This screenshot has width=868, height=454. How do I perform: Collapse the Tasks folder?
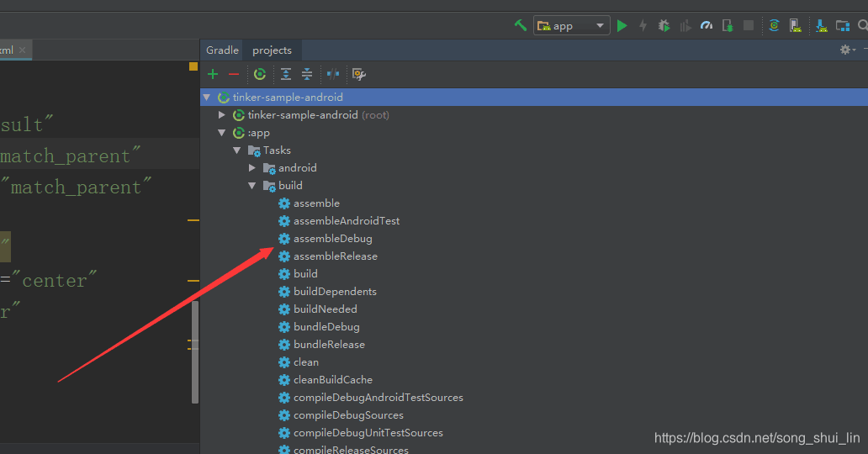236,150
